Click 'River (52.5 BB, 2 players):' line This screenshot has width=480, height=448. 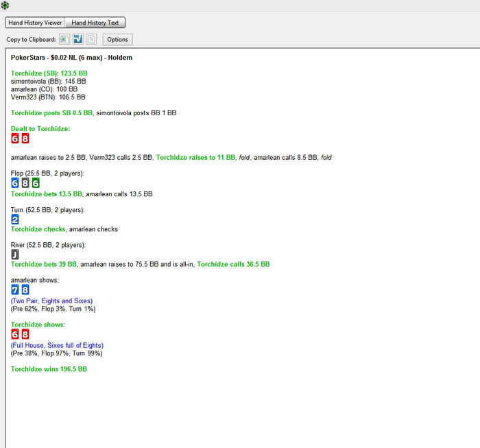[49, 245]
